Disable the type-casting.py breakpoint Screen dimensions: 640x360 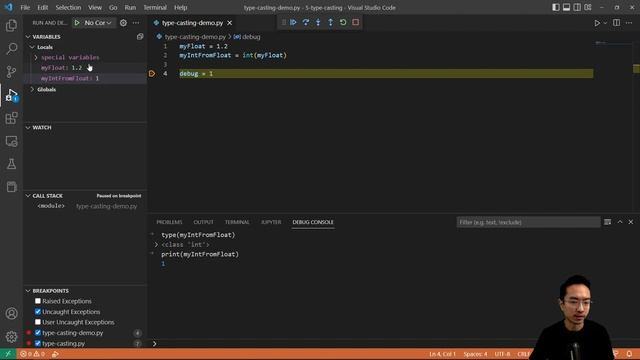point(38,343)
